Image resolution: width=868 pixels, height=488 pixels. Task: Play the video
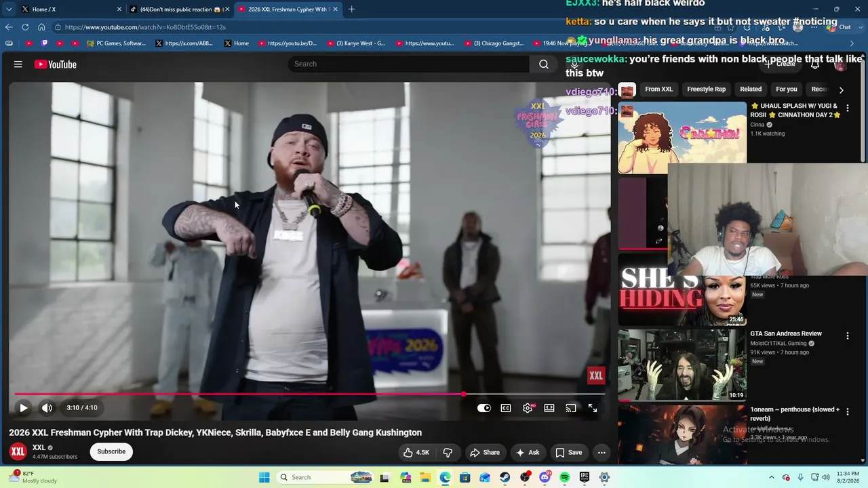(24, 408)
